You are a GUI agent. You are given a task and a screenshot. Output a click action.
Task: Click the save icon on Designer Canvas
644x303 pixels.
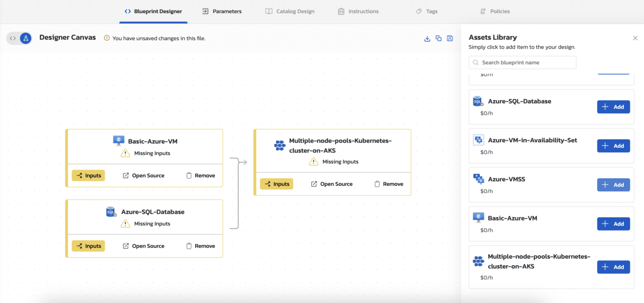pyautogui.click(x=450, y=39)
